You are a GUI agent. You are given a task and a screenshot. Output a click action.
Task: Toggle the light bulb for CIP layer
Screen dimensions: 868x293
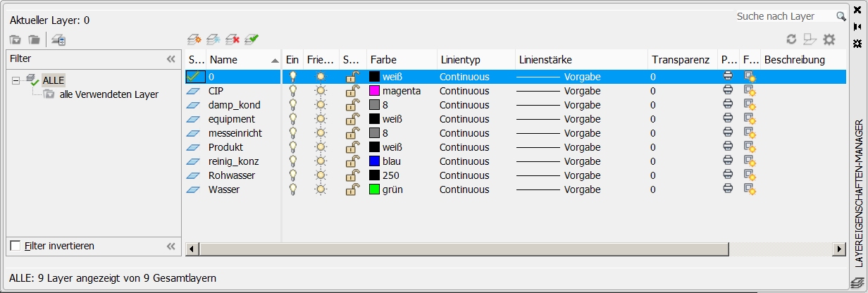pos(293,91)
